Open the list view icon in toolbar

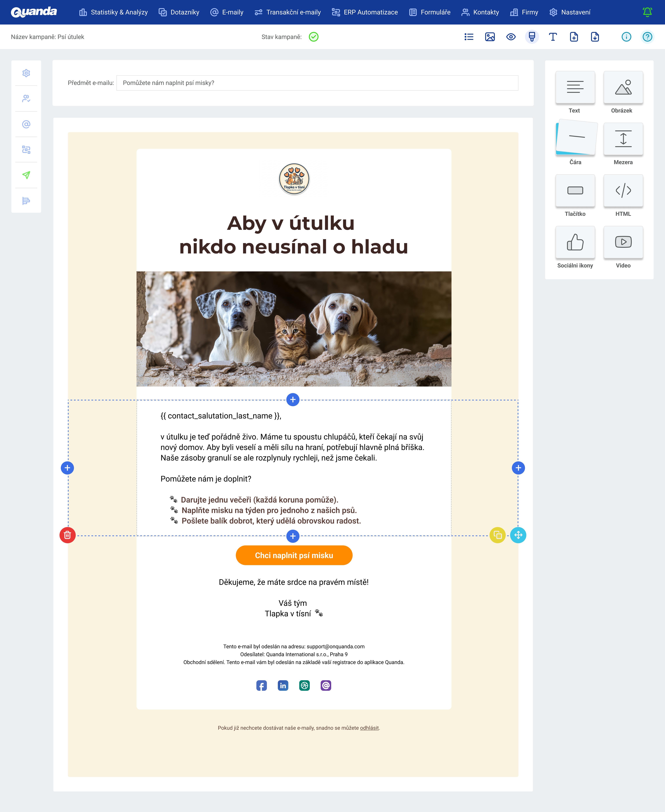pyautogui.click(x=469, y=37)
